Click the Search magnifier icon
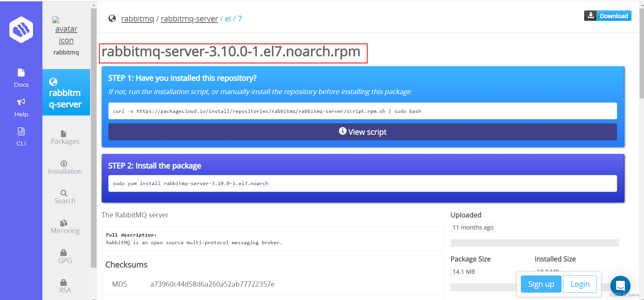 pyautogui.click(x=64, y=193)
